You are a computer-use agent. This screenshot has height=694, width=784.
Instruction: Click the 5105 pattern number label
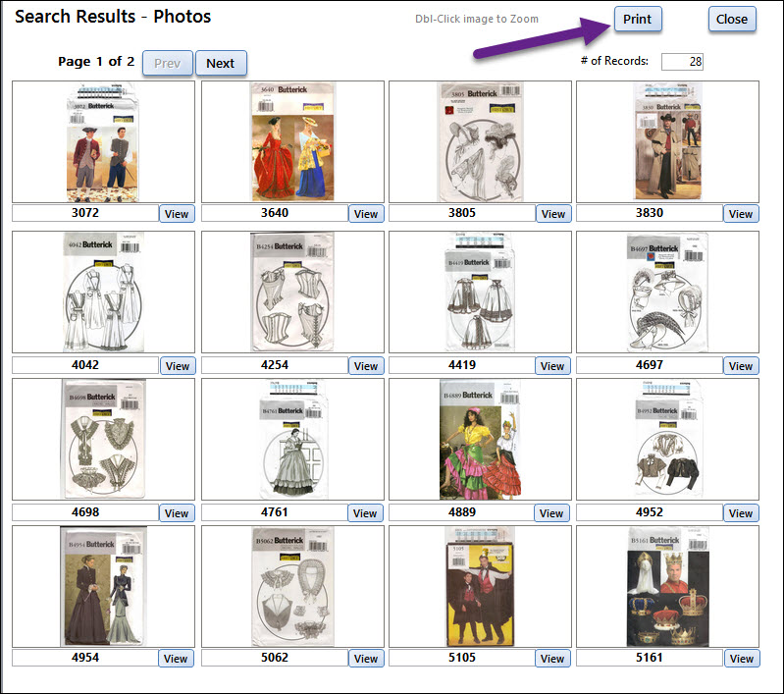pos(462,657)
